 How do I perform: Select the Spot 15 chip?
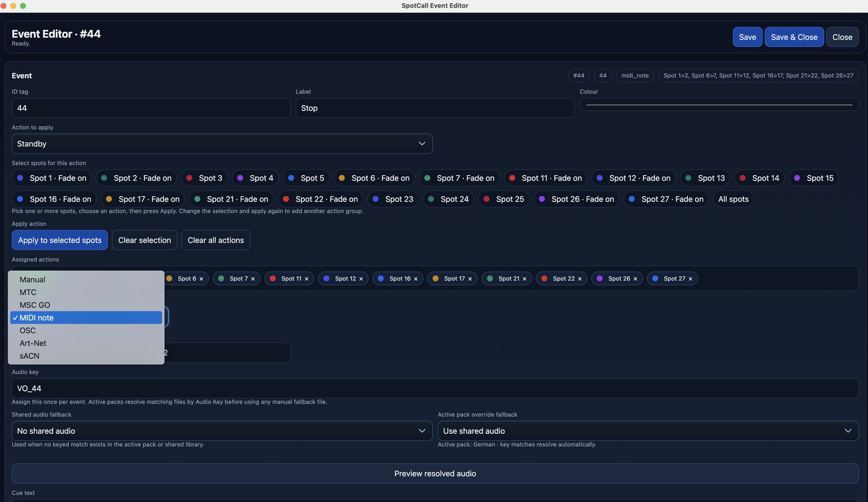point(814,178)
